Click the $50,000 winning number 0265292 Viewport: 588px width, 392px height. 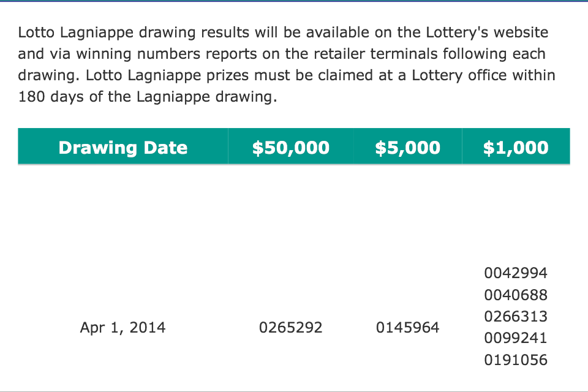click(x=291, y=328)
